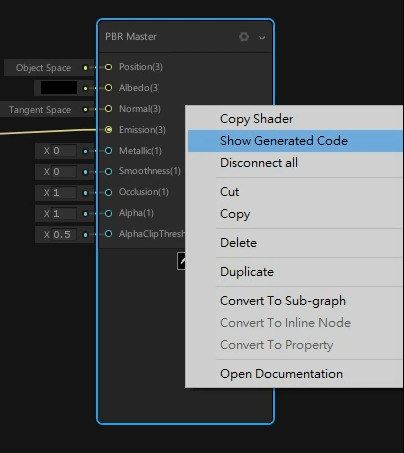Click the Alpha(1) input port
Screen dimensions: 404x453
click(108, 213)
